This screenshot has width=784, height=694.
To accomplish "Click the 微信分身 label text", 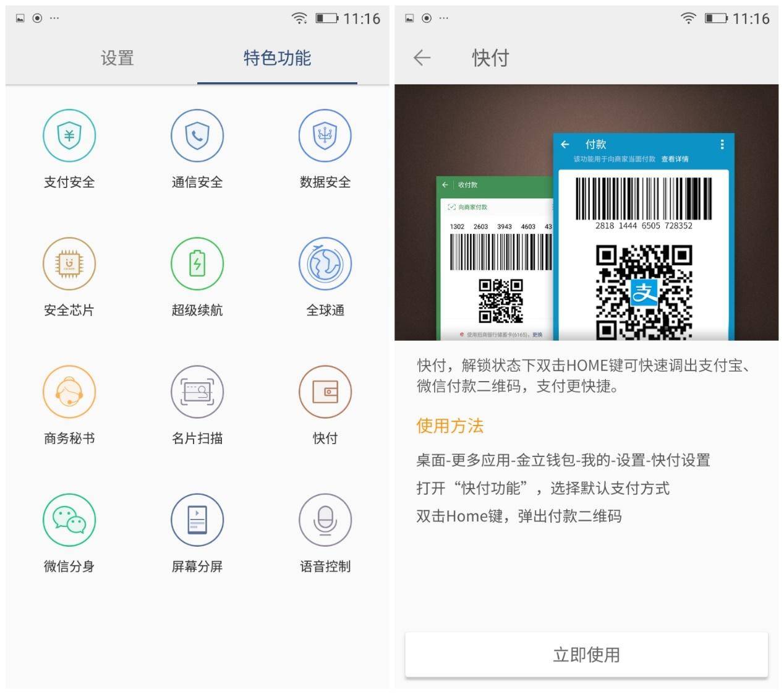I will (69, 566).
